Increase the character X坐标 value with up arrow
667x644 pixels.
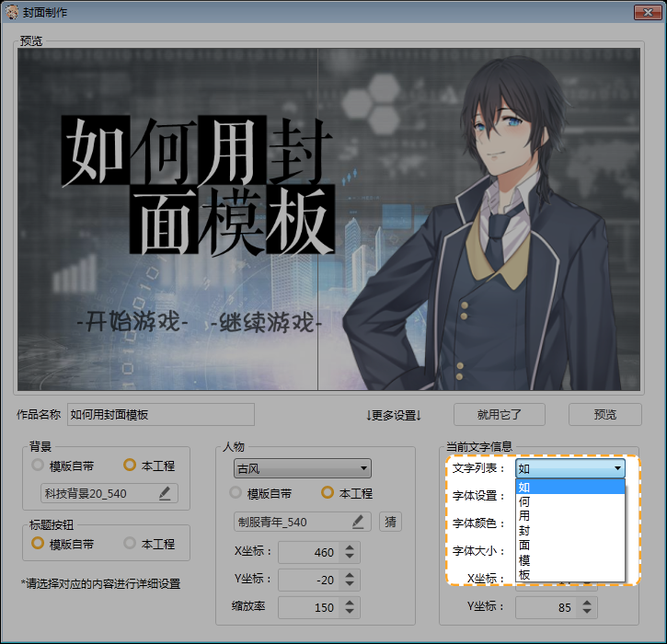[349, 547]
